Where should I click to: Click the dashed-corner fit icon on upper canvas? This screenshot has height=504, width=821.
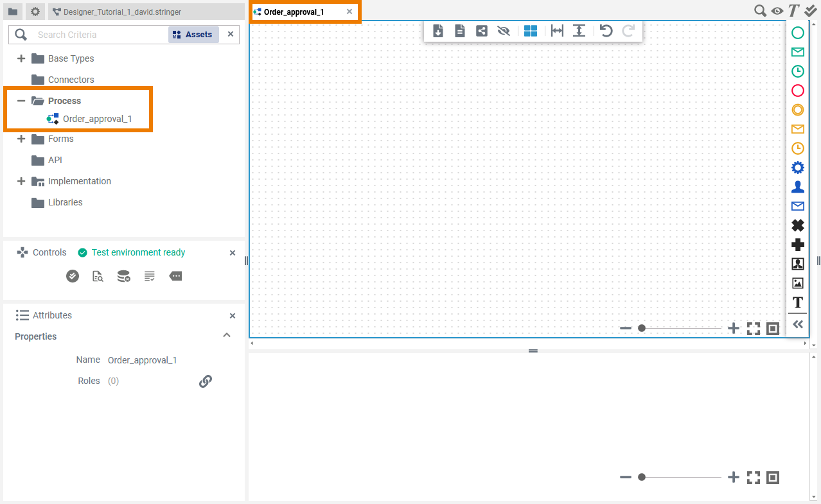pyautogui.click(x=754, y=329)
